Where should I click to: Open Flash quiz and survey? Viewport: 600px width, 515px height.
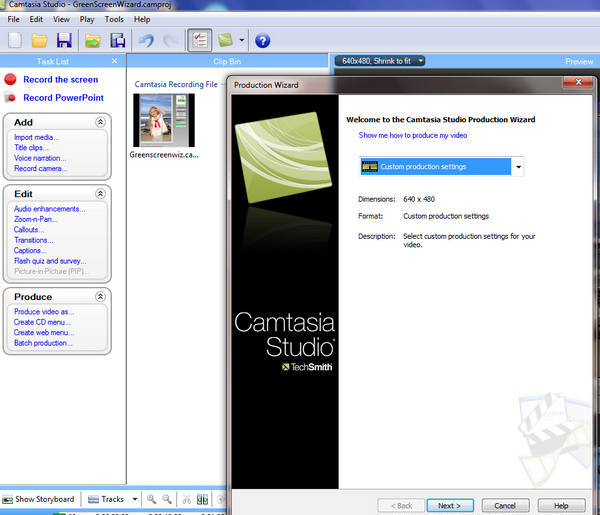point(50,261)
